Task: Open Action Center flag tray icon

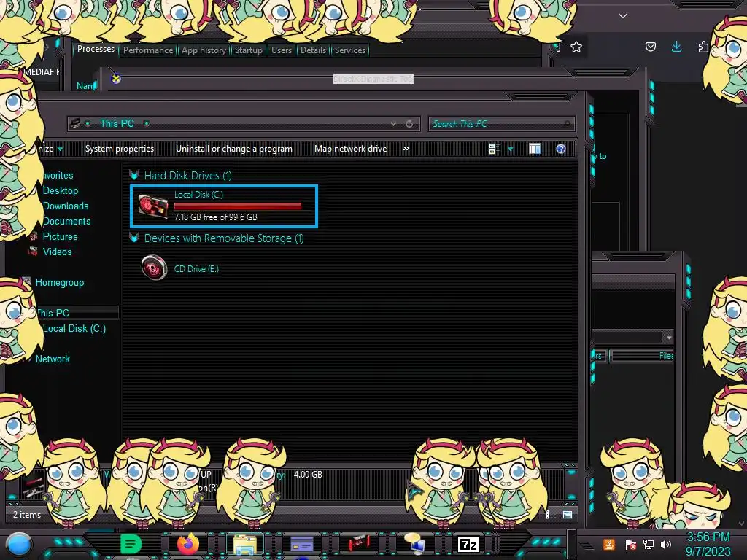Action: (630, 544)
